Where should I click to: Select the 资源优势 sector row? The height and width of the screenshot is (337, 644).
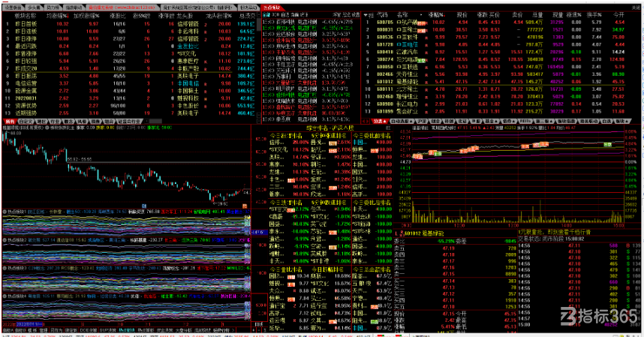[x=130, y=106]
